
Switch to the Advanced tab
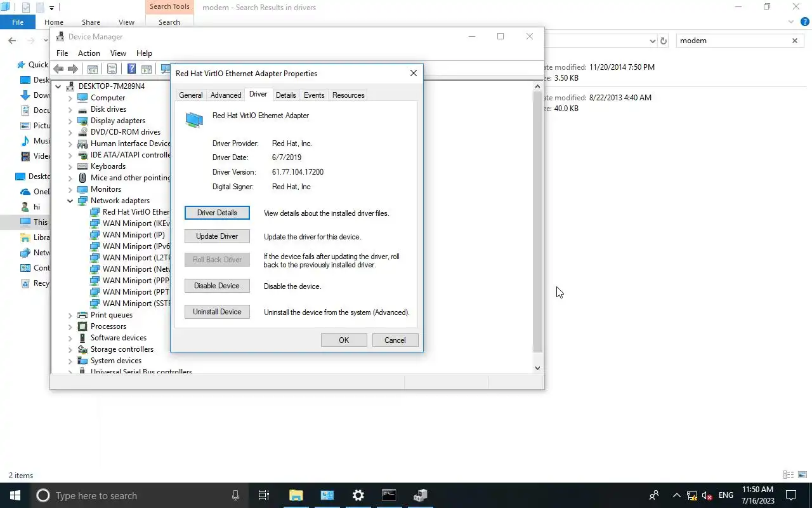(226, 95)
